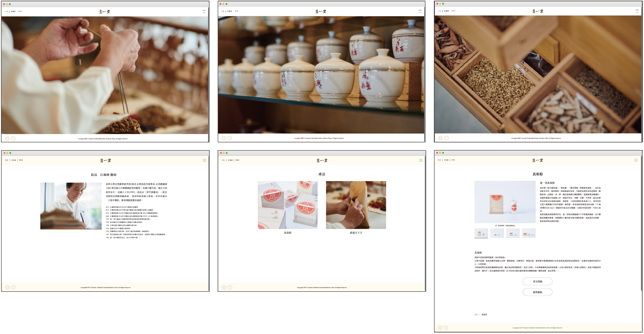The height and width of the screenshot is (334, 644).
Task: Select 中文 language on 真珠粉 detail page
Action: click(x=439, y=160)
